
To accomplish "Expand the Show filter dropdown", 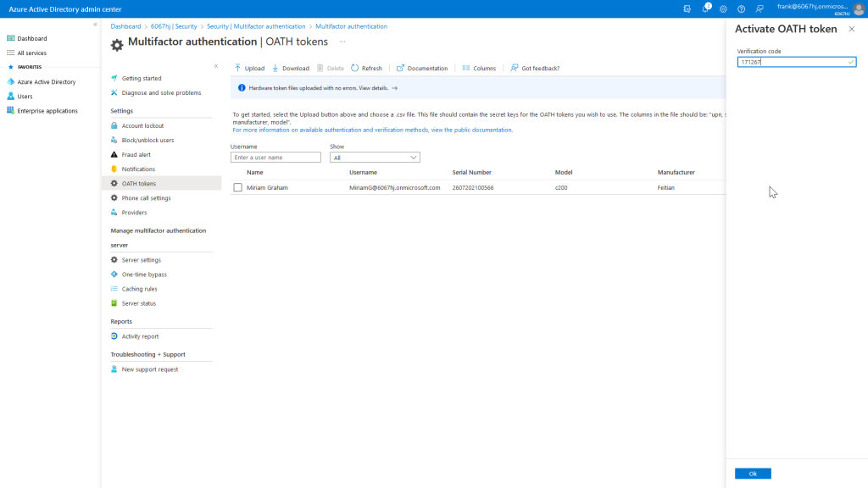I will [375, 158].
